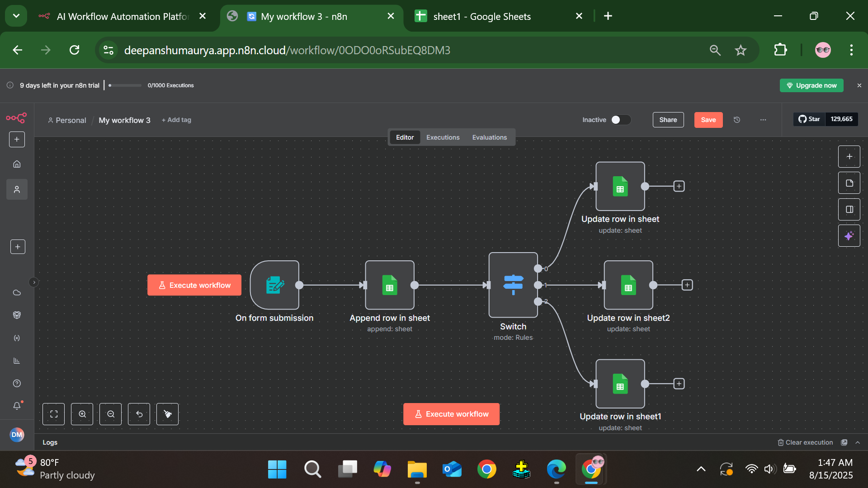868x488 pixels.
Task: Collapse the Logs panel chevron
Action: pos(859,442)
